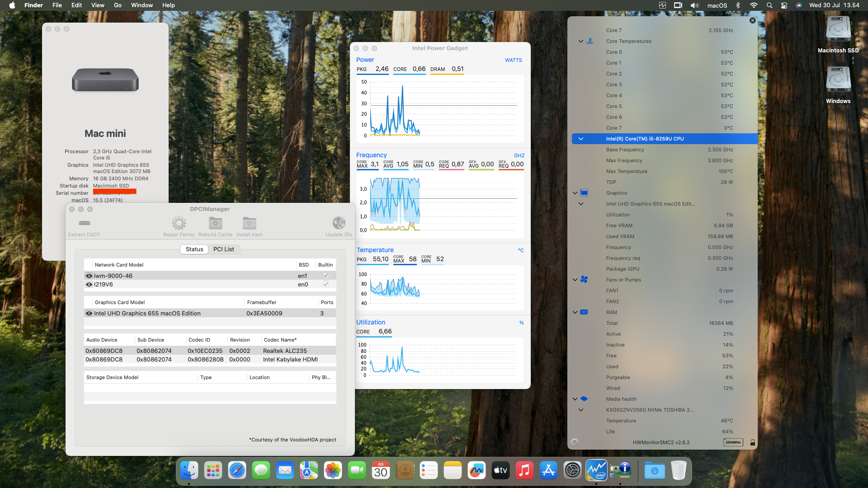The image size is (868, 488).
Task: Click the Update IDs icon
Action: click(339, 225)
